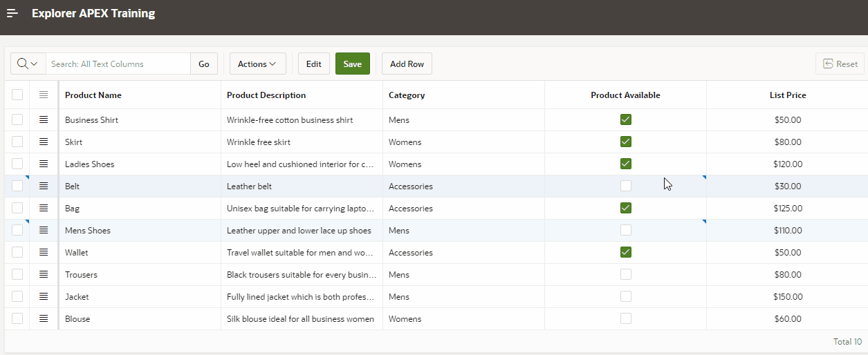Viewport: 868px width, 355px height.
Task: Open row actions menu for Skirt
Action: point(44,142)
